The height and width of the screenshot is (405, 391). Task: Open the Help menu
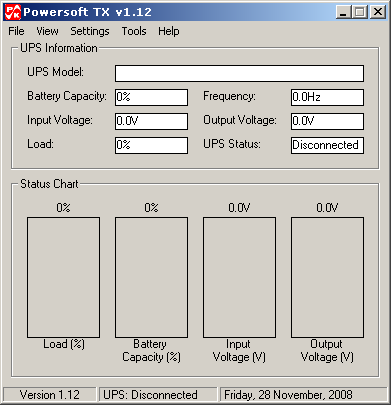169,31
